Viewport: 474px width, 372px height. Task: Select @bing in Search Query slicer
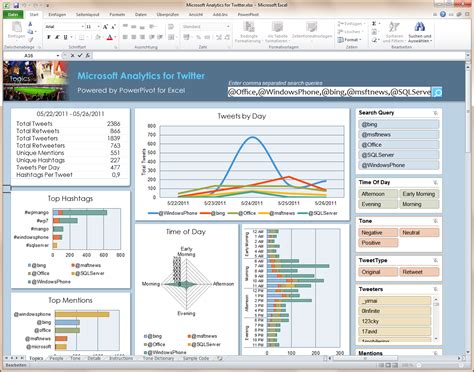pos(399,124)
